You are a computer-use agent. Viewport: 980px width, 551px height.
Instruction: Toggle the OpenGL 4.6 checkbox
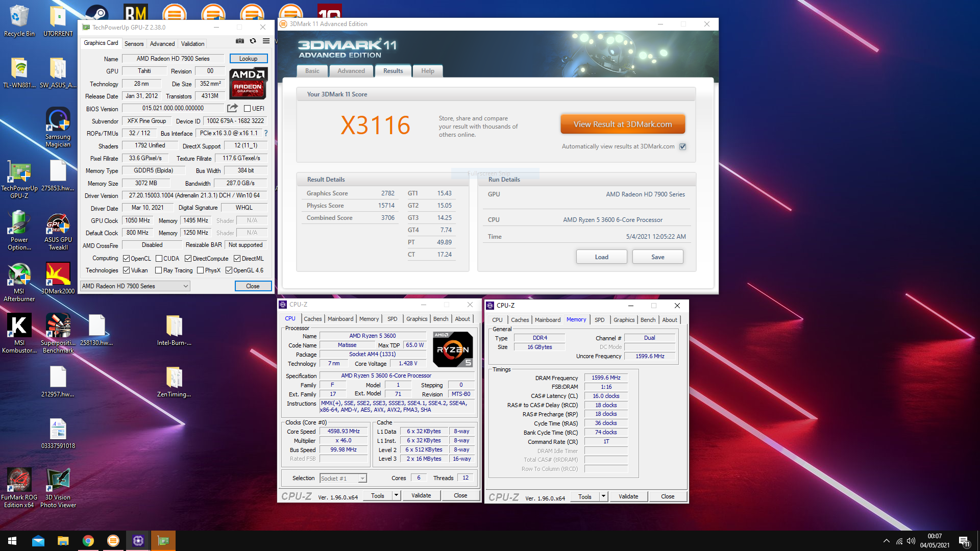(229, 270)
